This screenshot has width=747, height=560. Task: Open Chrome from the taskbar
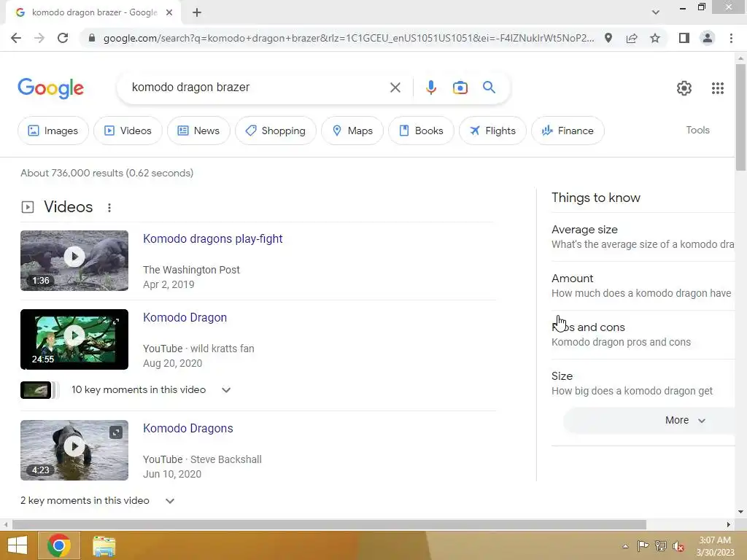[58, 545]
